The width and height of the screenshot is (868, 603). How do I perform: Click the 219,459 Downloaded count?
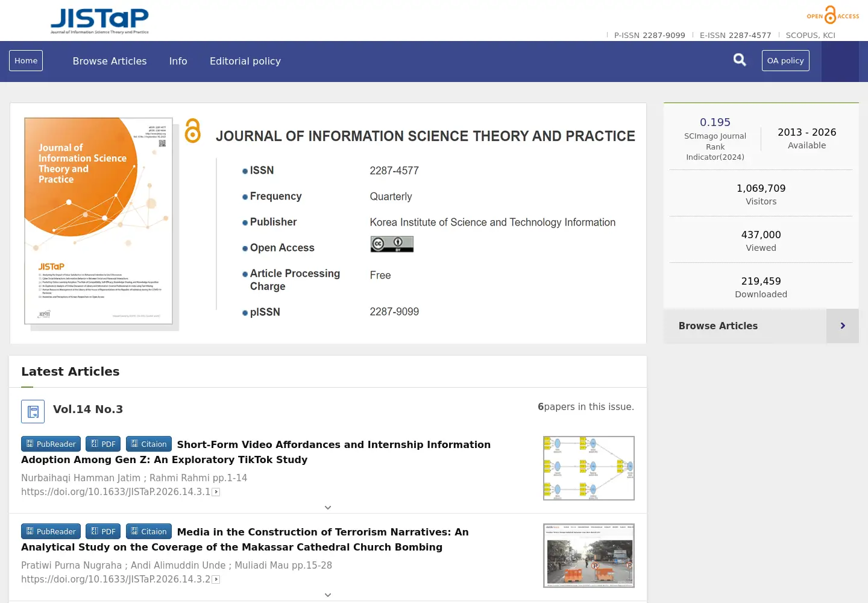(761, 281)
